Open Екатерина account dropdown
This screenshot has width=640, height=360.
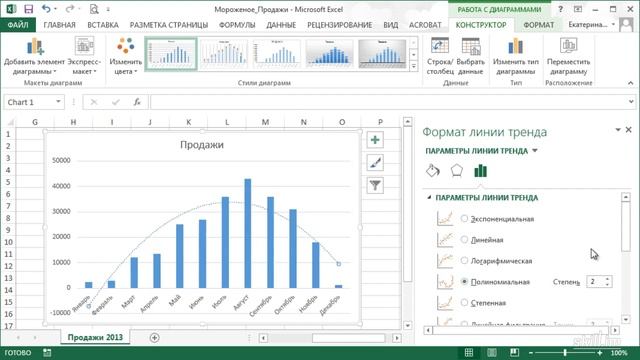(x=613, y=25)
